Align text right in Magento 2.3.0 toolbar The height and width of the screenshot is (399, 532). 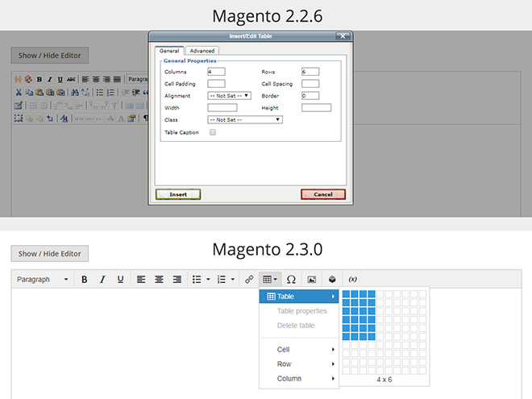pos(177,279)
